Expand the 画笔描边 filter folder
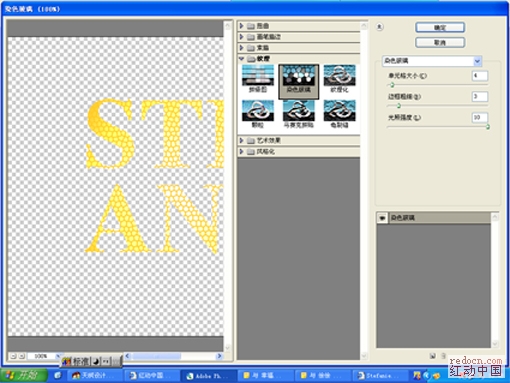510x383 pixels. [242, 37]
